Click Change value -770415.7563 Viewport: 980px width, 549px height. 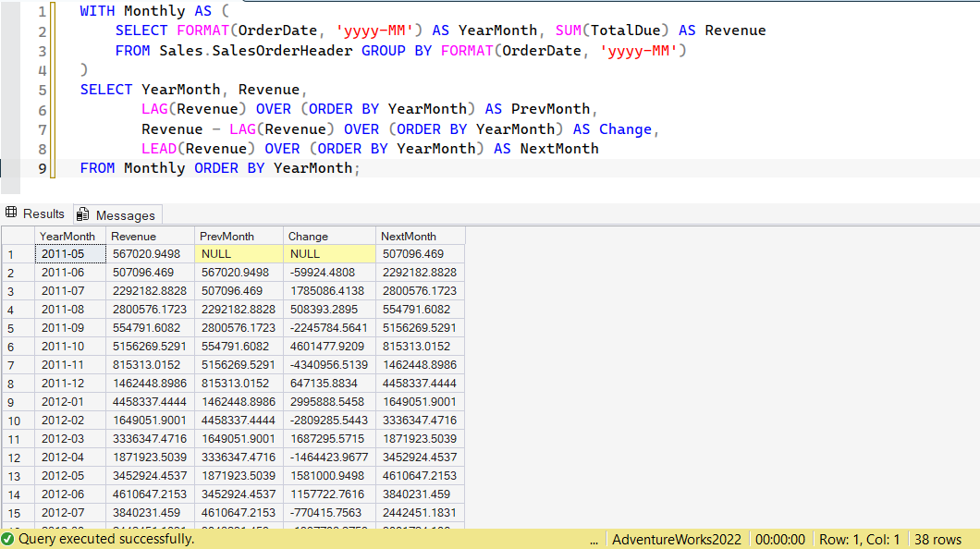[330, 513]
